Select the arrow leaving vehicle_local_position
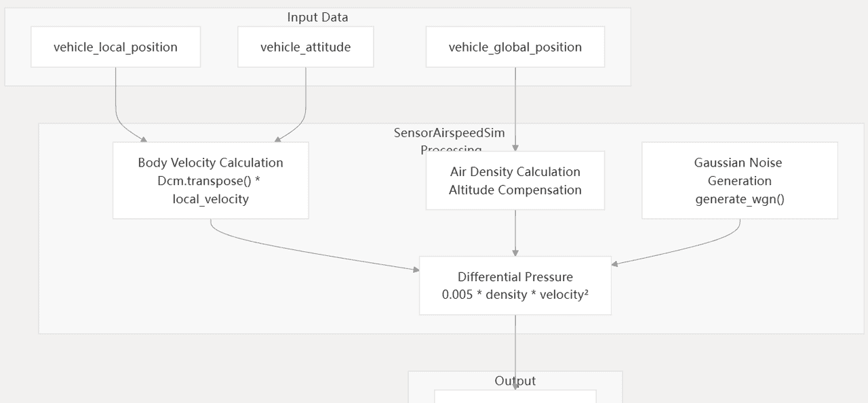The image size is (868, 403). click(116, 102)
